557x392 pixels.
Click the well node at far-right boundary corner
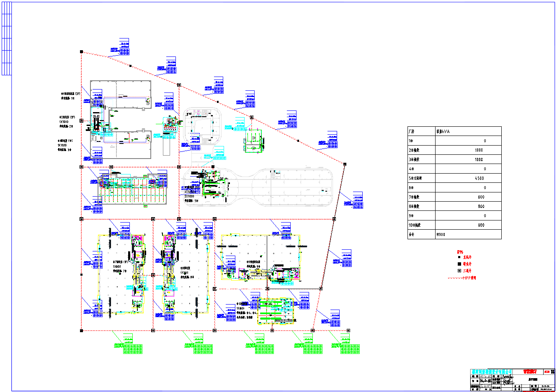tap(345, 164)
